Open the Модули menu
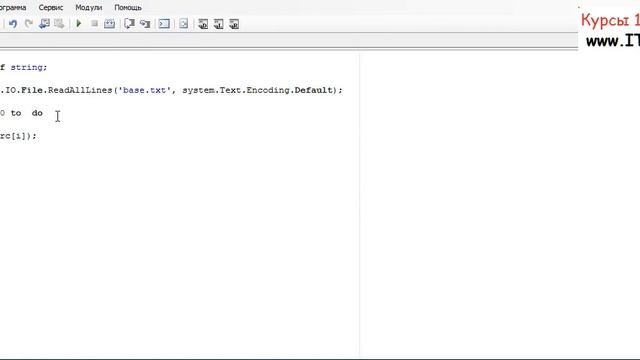Viewport: 640px width, 360px height. click(x=89, y=8)
